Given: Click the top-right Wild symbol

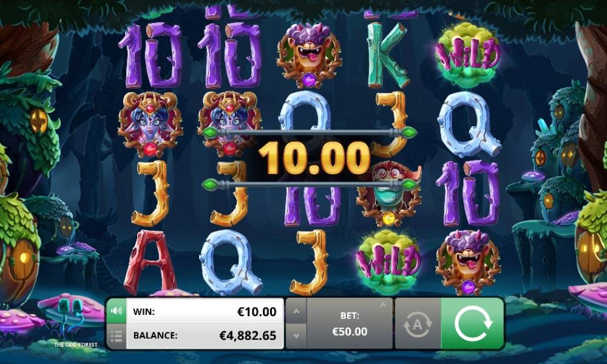Looking at the screenshot, I should (x=467, y=55).
